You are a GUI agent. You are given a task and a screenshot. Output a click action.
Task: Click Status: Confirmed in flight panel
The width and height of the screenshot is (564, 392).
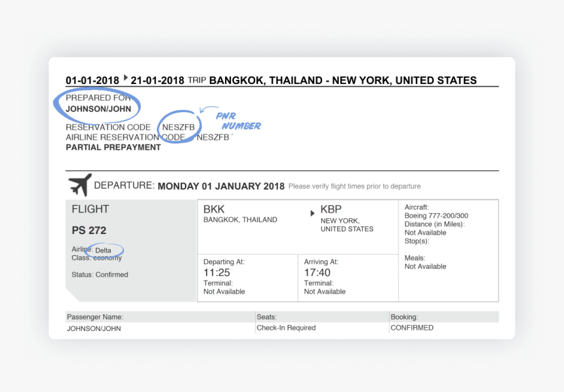pyautogui.click(x=100, y=275)
